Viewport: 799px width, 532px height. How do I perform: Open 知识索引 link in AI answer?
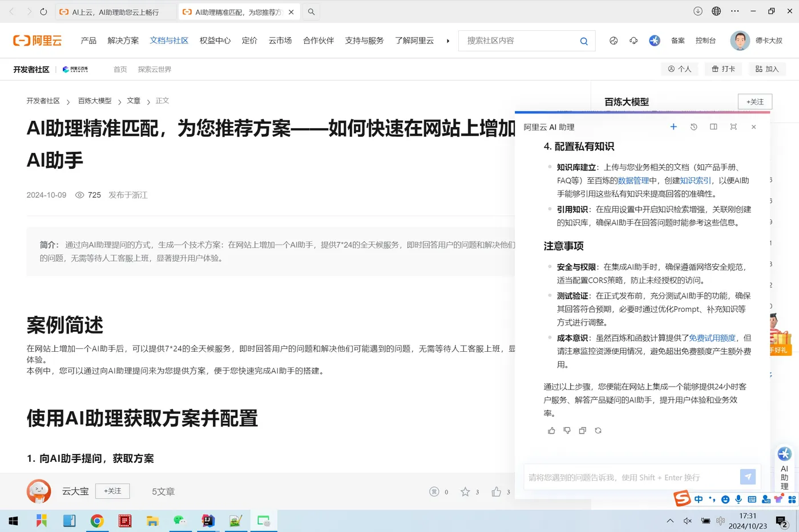point(695,180)
